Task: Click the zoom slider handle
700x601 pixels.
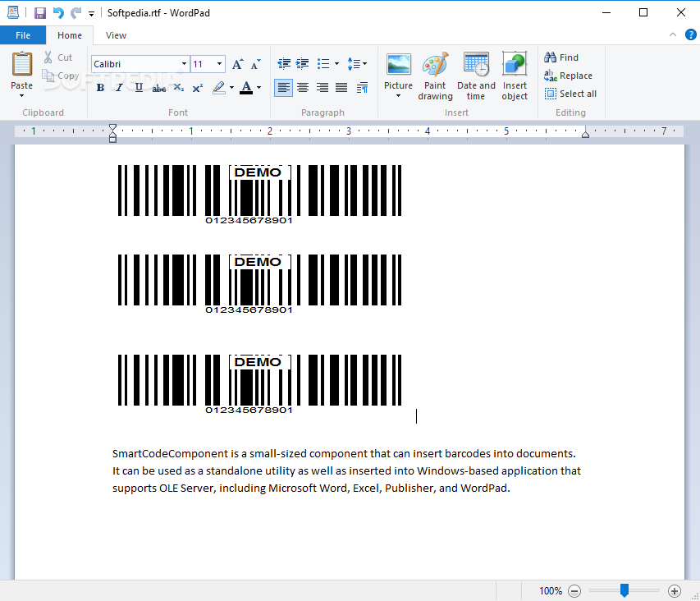Action: click(x=625, y=590)
